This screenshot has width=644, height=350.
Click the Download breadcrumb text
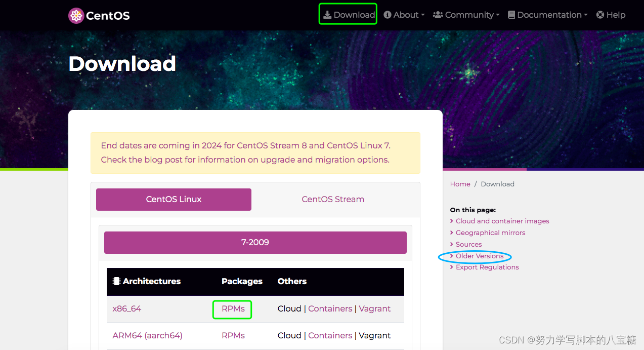[x=497, y=184]
